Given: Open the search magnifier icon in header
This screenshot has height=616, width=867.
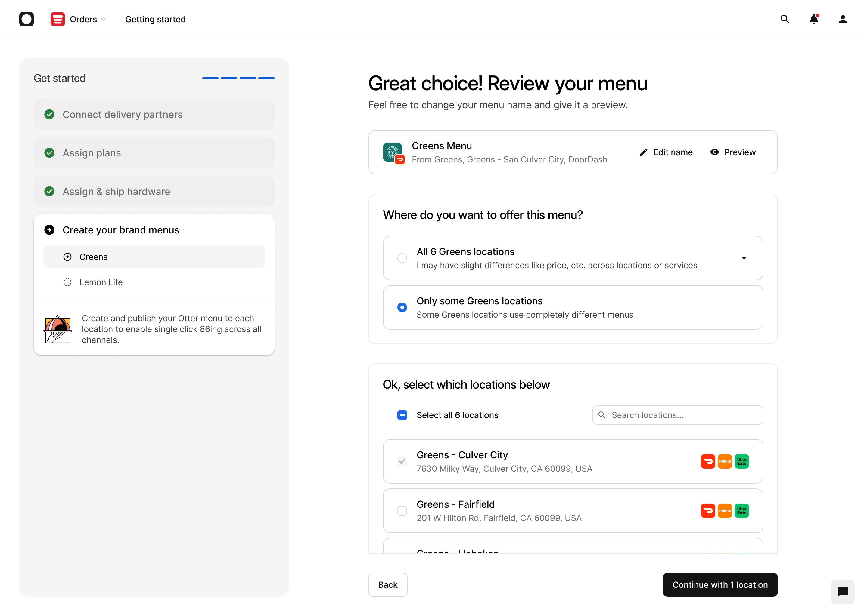Looking at the screenshot, I should click(785, 19).
